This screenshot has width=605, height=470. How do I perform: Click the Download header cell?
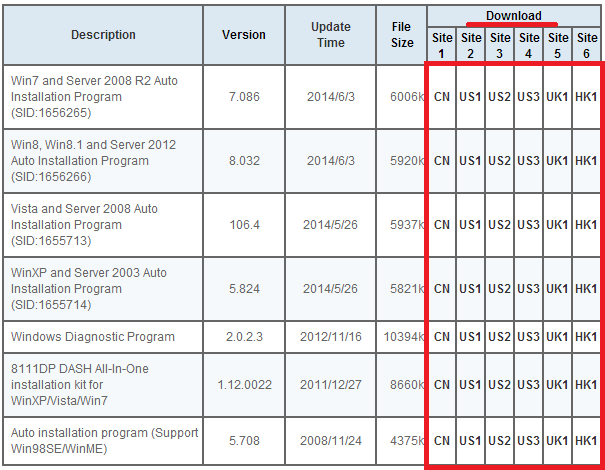click(x=514, y=16)
